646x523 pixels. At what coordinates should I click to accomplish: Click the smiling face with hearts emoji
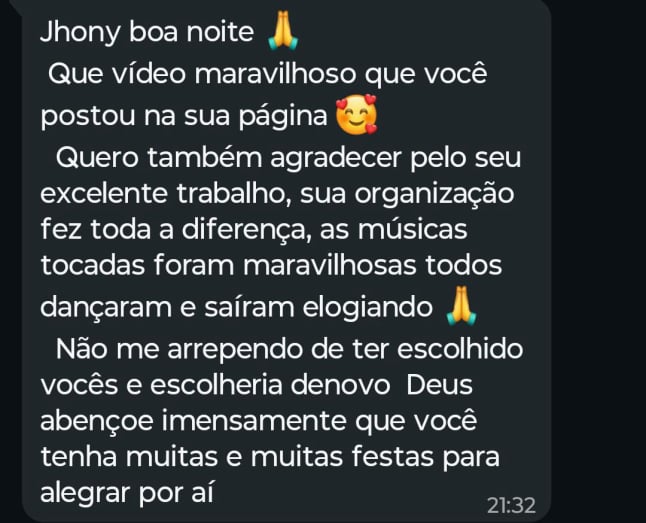pos(356,114)
